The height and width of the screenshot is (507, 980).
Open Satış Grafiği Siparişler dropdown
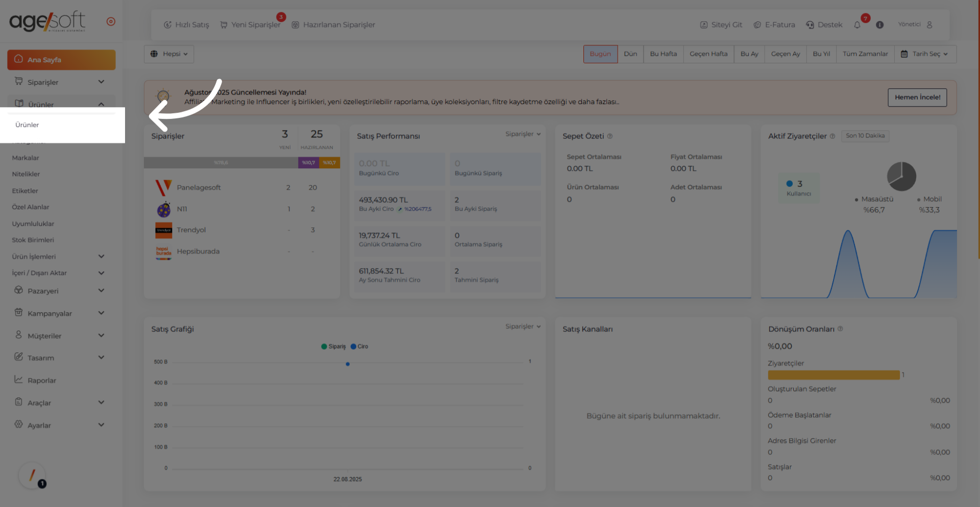523,326
